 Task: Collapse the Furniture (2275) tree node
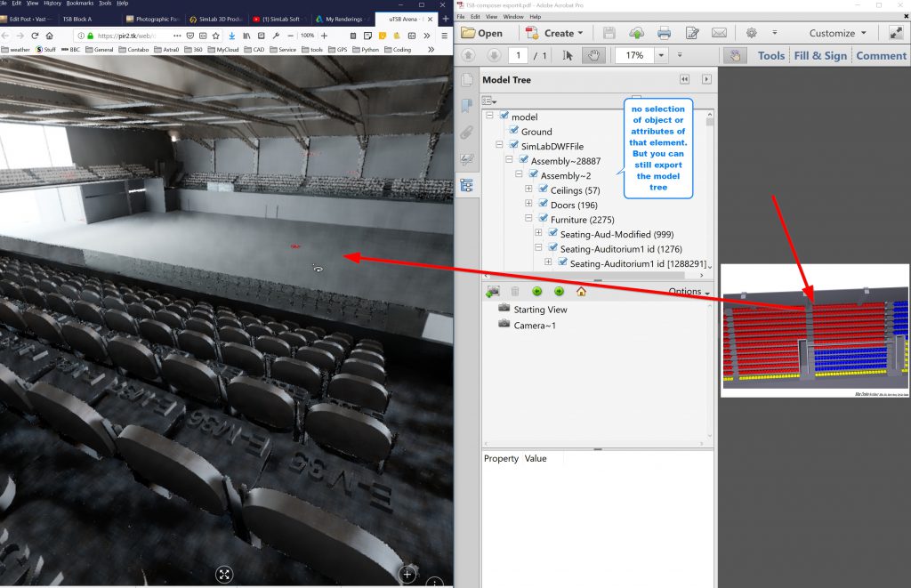tap(528, 219)
